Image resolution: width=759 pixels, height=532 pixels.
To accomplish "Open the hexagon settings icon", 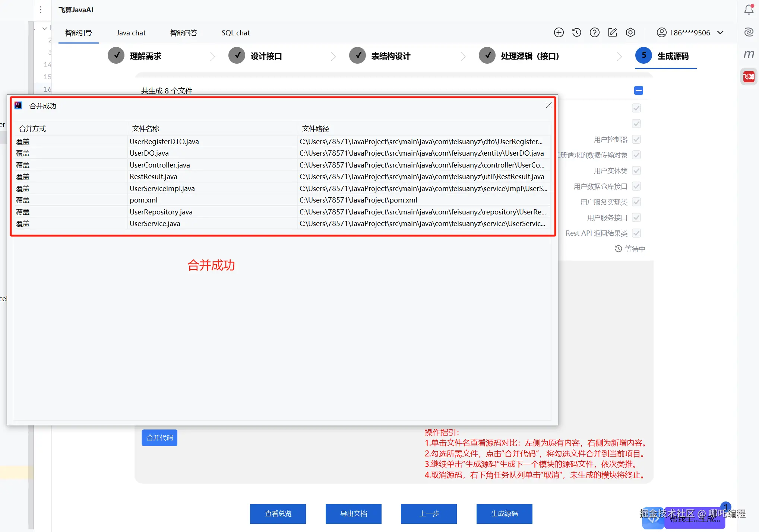I will coord(630,33).
